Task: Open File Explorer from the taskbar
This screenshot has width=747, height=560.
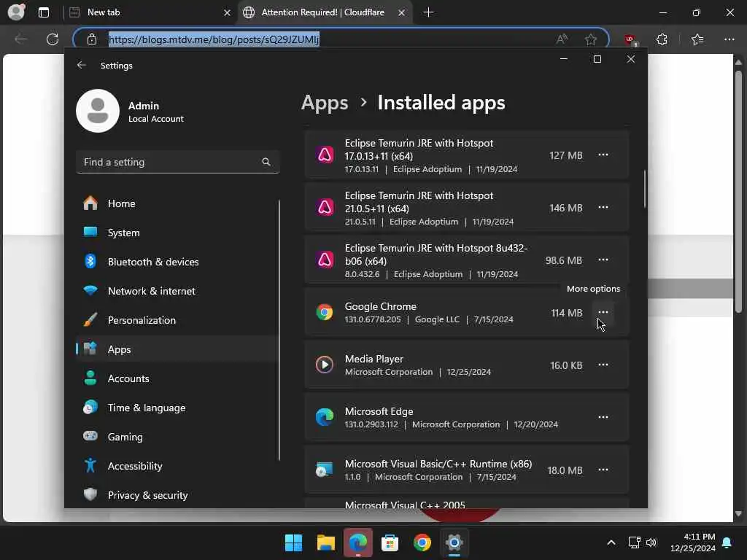Action: [x=326, y=542]
